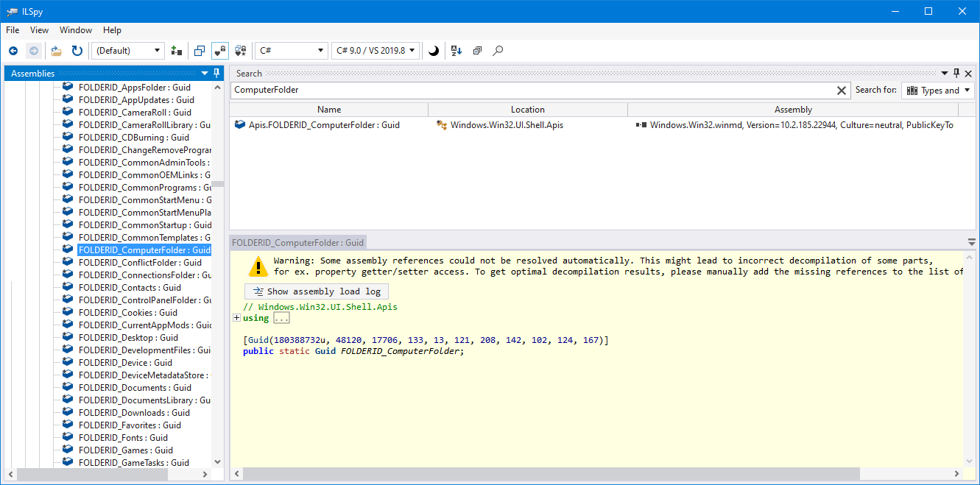Sort assemblies alphabetically using the A-Z icon
This screenshot has width=980, height=485.
456,50
